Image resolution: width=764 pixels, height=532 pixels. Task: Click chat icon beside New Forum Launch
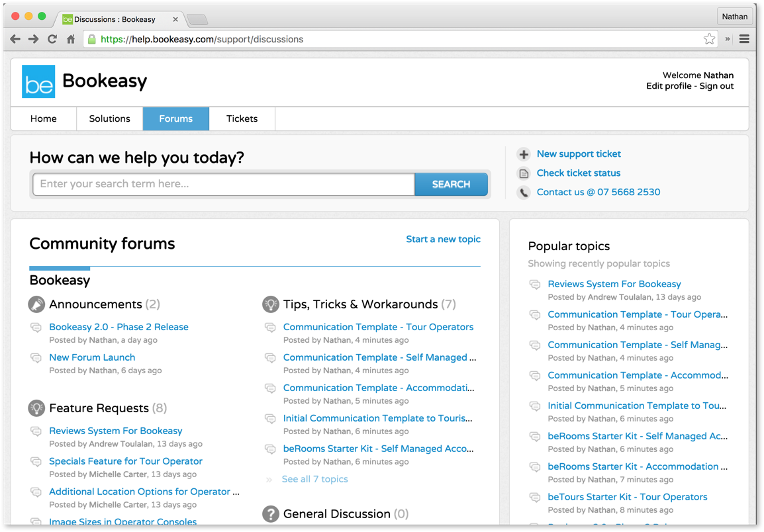click(x=36, y=358)
